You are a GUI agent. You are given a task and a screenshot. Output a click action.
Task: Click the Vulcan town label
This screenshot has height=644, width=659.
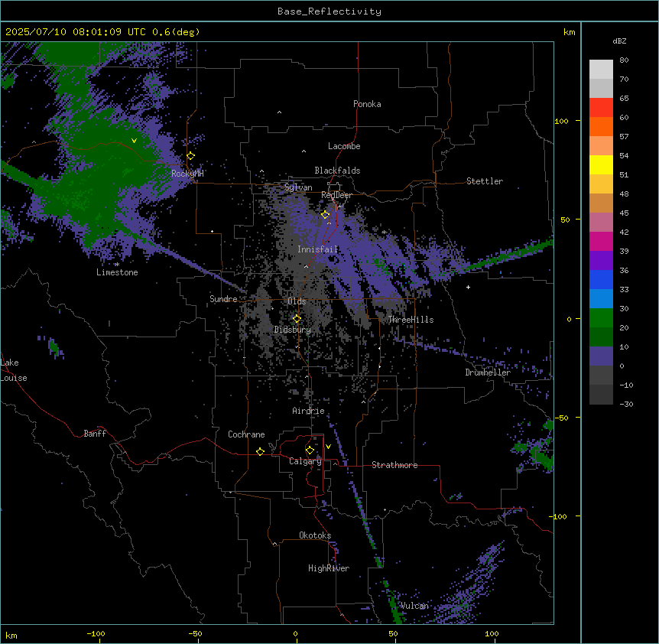point(414,606)
